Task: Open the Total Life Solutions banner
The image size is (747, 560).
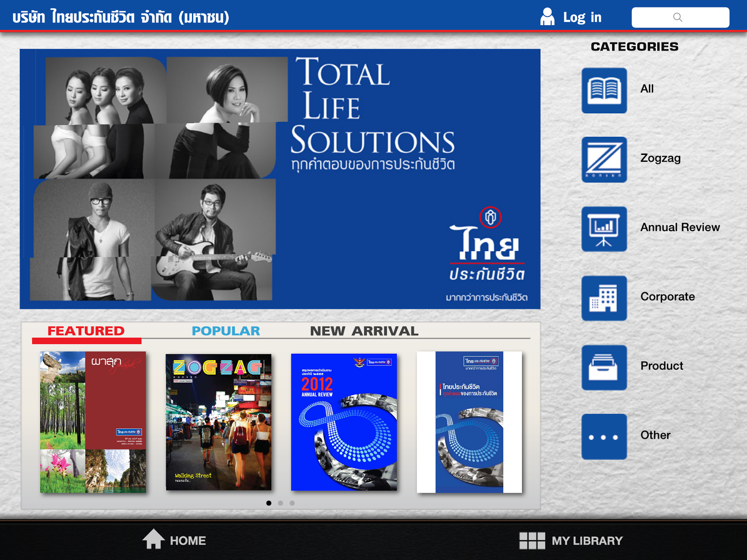Action: click(280, 179)
